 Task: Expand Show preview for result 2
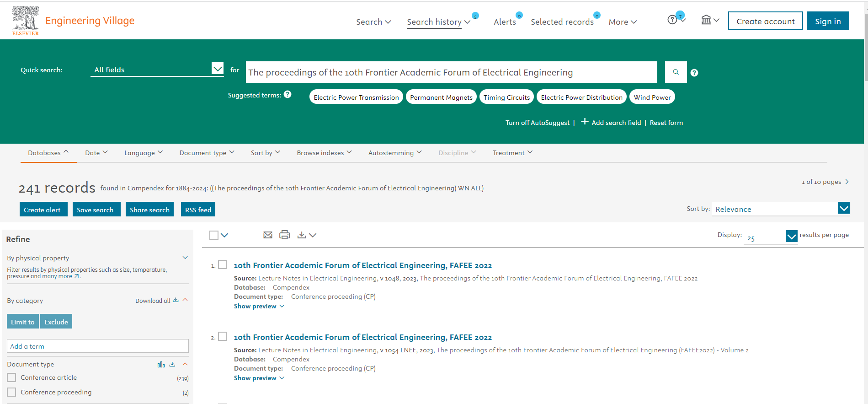click(x=259, y=378)
